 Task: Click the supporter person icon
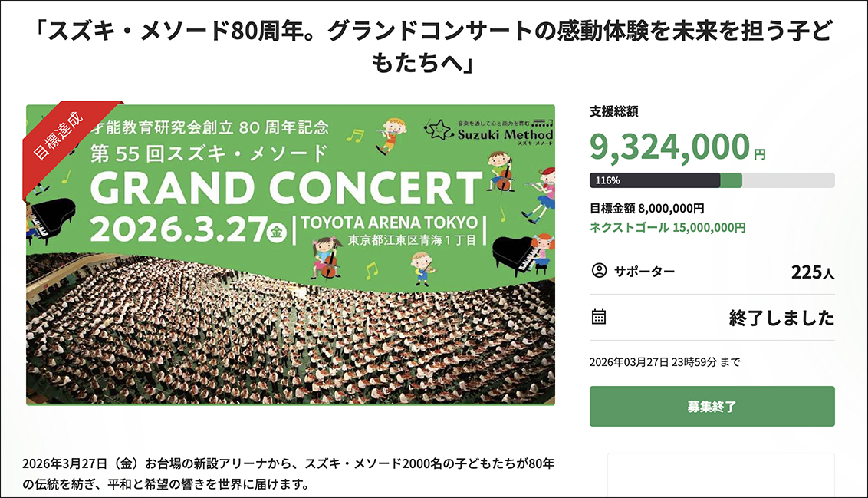600,271
